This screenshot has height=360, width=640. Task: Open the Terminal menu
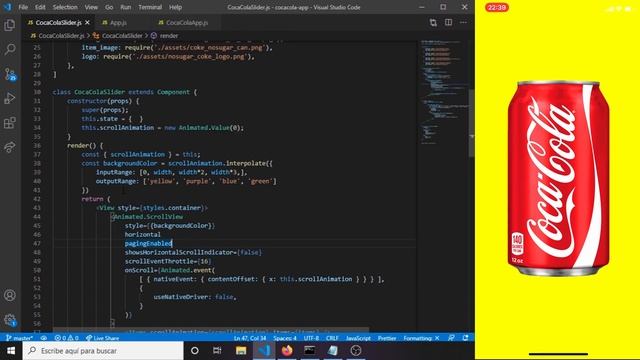(x=150, y=7)
